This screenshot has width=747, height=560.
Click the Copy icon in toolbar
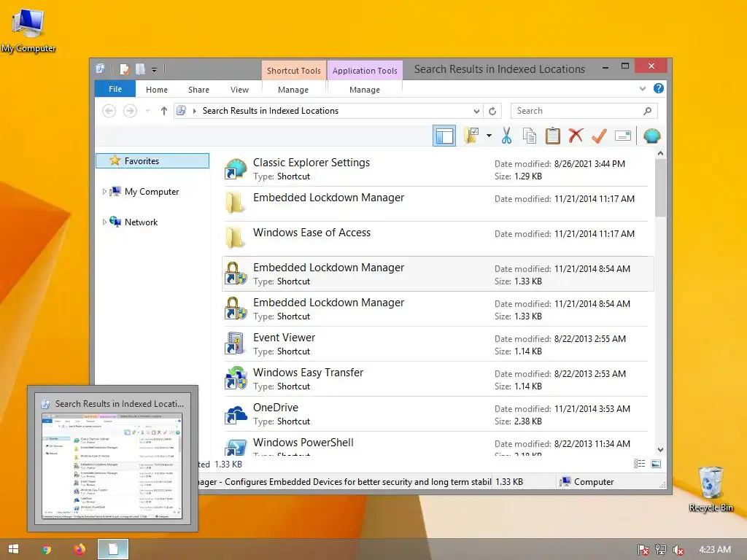[x=530, y=136]
